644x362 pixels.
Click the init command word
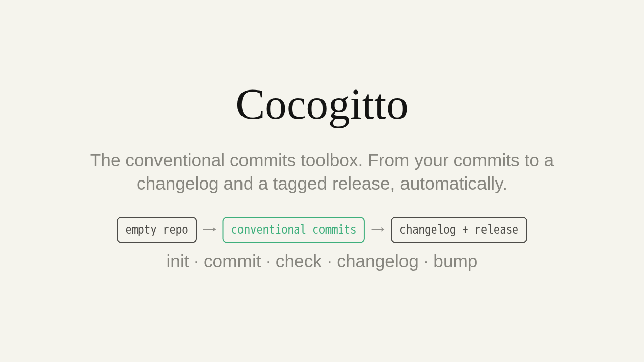(x=178, y=261)
